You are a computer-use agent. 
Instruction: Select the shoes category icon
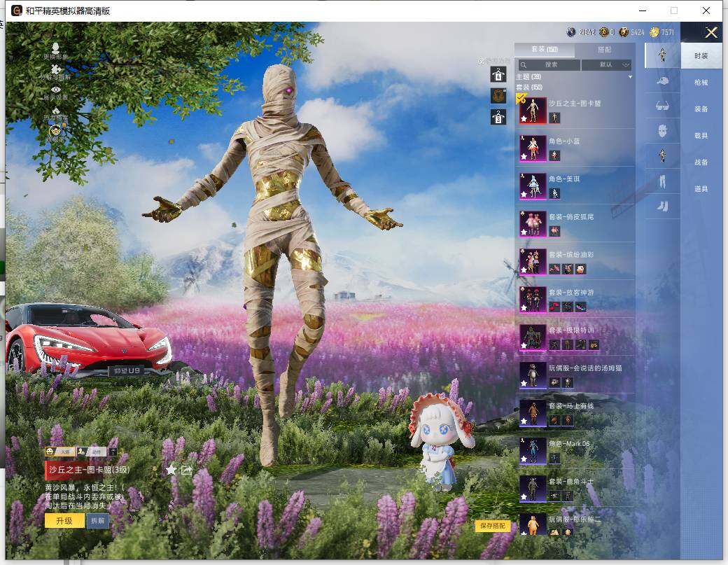pos(662,207)
